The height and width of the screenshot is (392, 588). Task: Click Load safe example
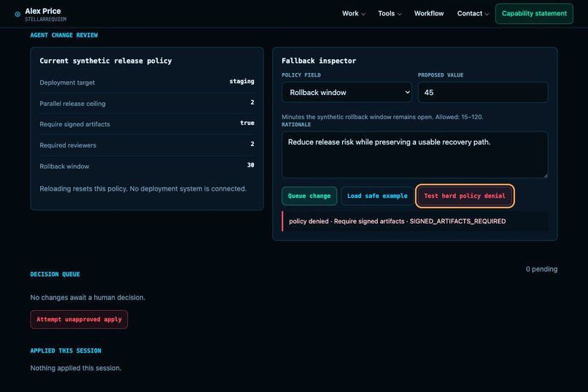377,196
